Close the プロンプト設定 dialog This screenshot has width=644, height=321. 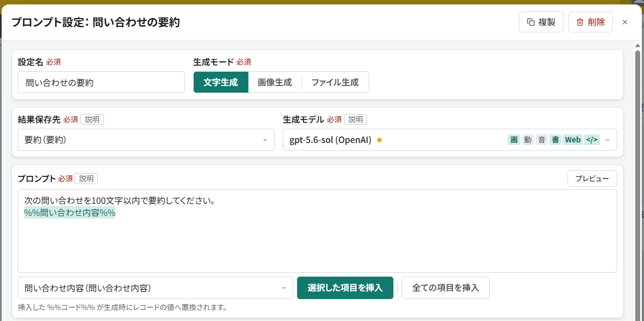tap(625, 22)
